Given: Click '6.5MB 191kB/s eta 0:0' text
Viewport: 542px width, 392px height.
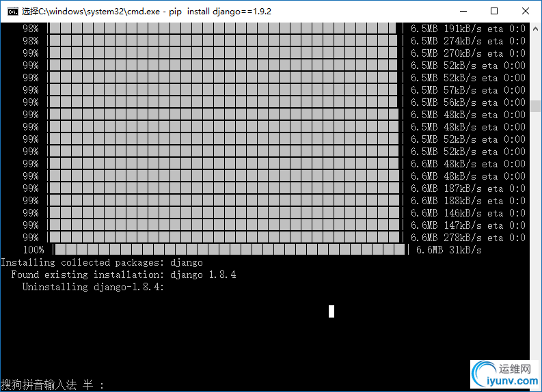Looking at the screenshot, I should tap(468, 29).
